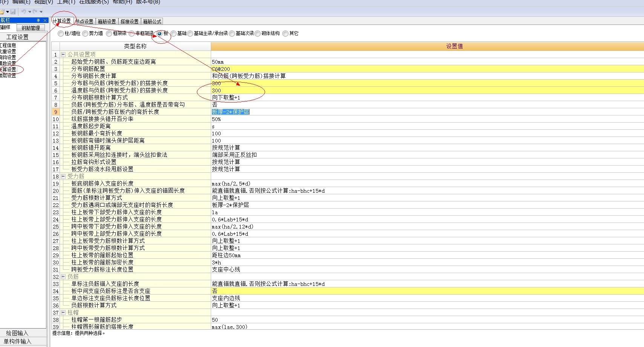The height and width of the screenshot is (347, 644).
Task: Select the 基础 radio button
Action: (173, 34)
